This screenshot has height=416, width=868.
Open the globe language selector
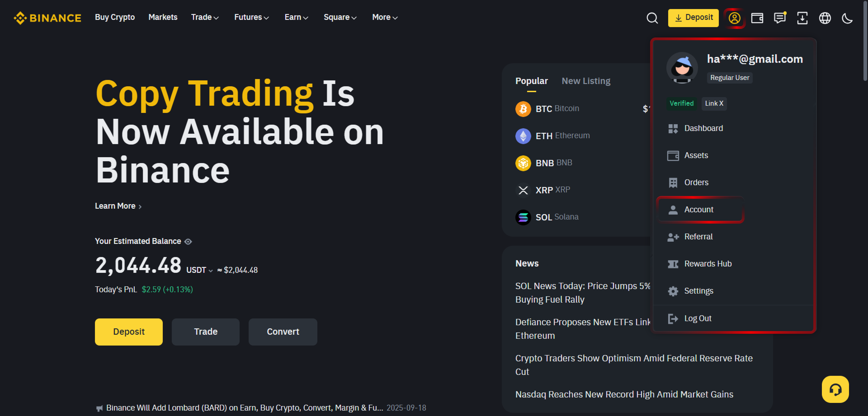[825, 18]
